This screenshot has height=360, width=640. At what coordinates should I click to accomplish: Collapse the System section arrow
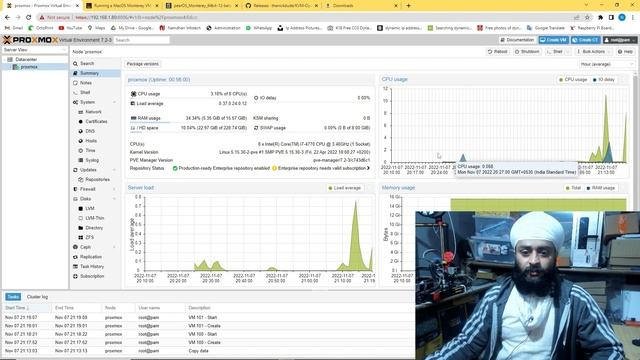(115, 102)
